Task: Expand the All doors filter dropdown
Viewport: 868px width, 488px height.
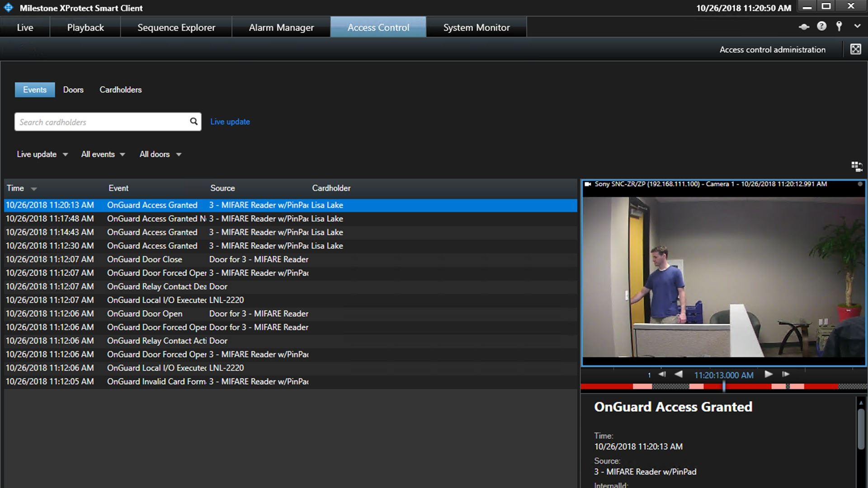Action: (x=160, y=154)
